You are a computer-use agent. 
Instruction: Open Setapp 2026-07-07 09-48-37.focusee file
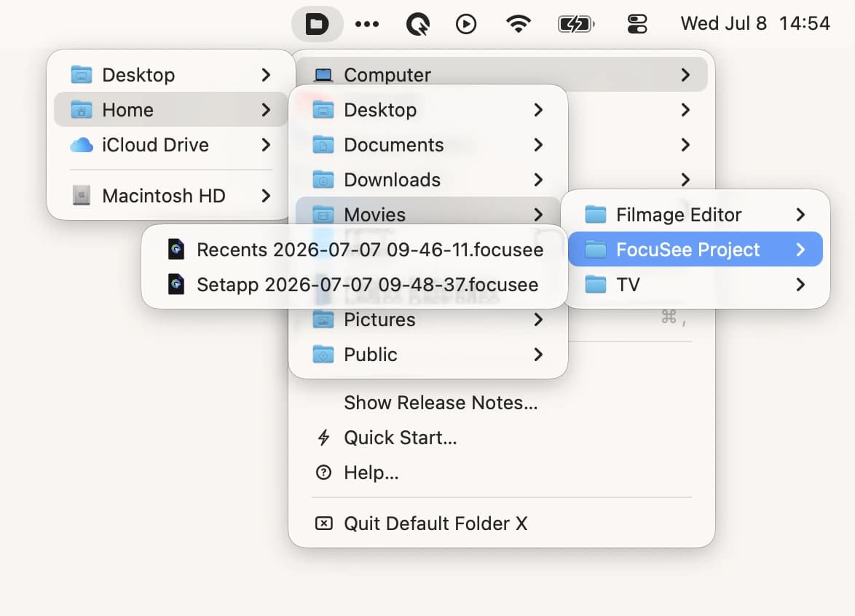[355, 284]
